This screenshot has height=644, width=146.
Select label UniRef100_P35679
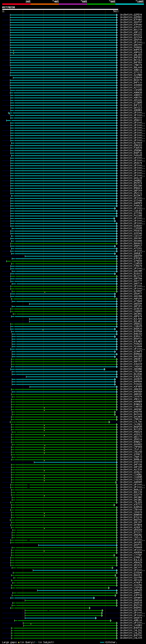[131, 266]
